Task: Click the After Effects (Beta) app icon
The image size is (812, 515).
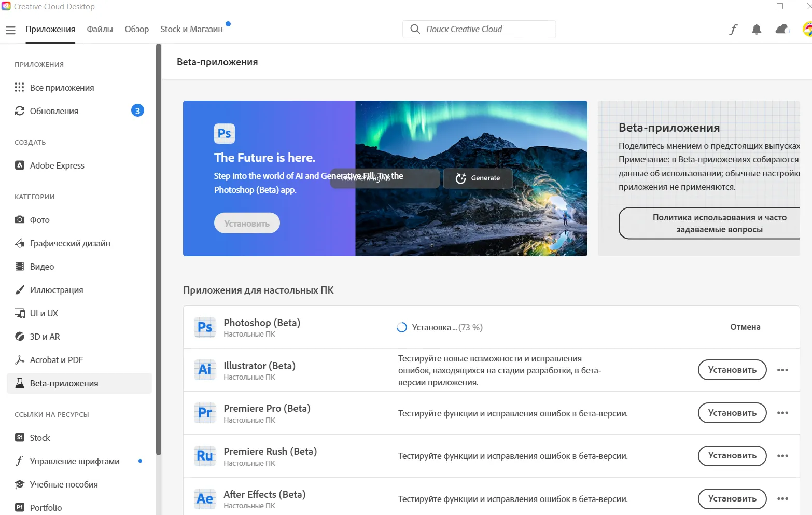Action: (x=205, y=499)
